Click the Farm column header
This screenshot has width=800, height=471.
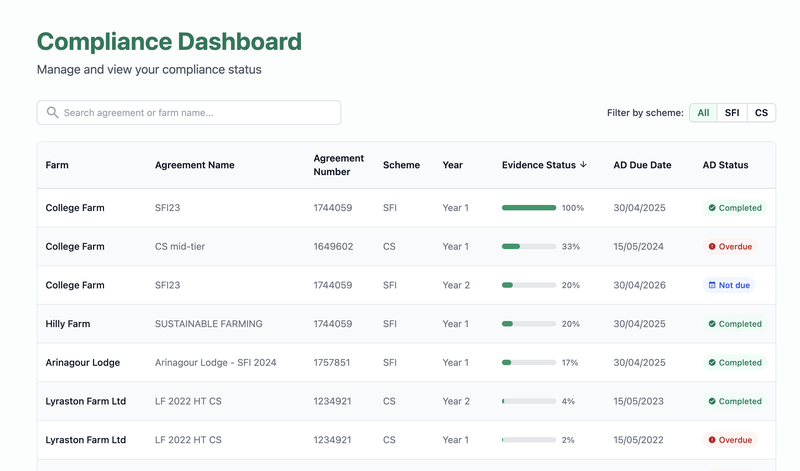(x=57, y=165)
